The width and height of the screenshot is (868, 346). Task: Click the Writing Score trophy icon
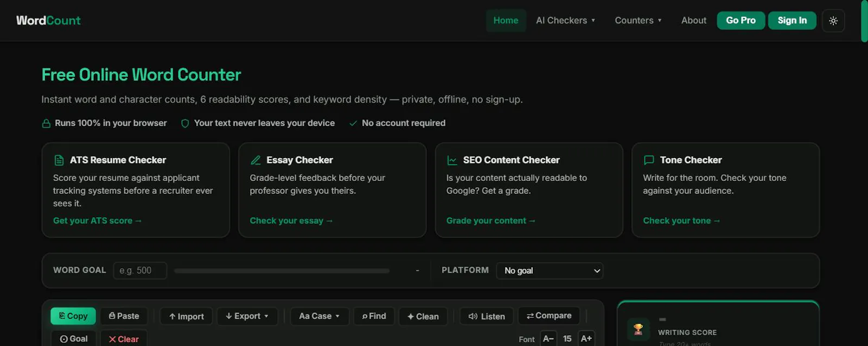pos(639,329)
